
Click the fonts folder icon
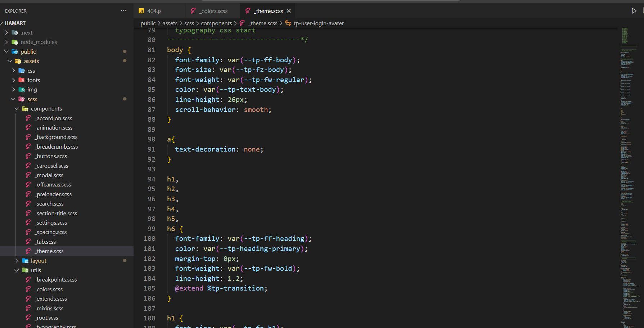(22, 80)
